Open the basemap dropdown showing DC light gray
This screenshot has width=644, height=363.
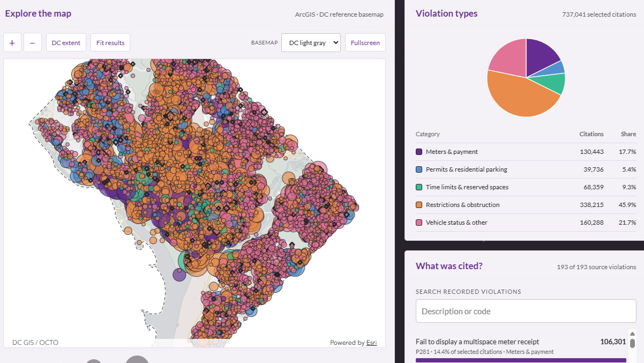pos(311,42)
